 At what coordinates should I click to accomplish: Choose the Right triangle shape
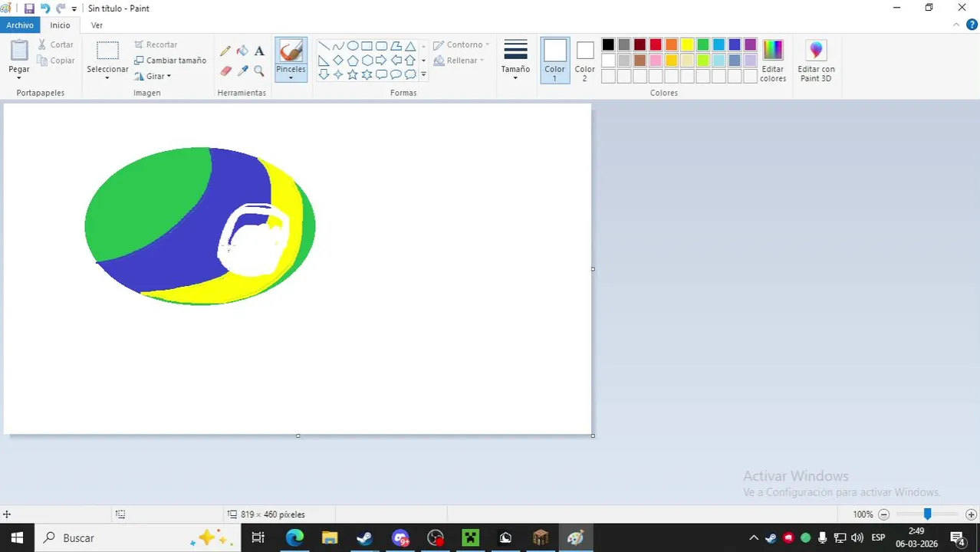click(x=324, y=61)
